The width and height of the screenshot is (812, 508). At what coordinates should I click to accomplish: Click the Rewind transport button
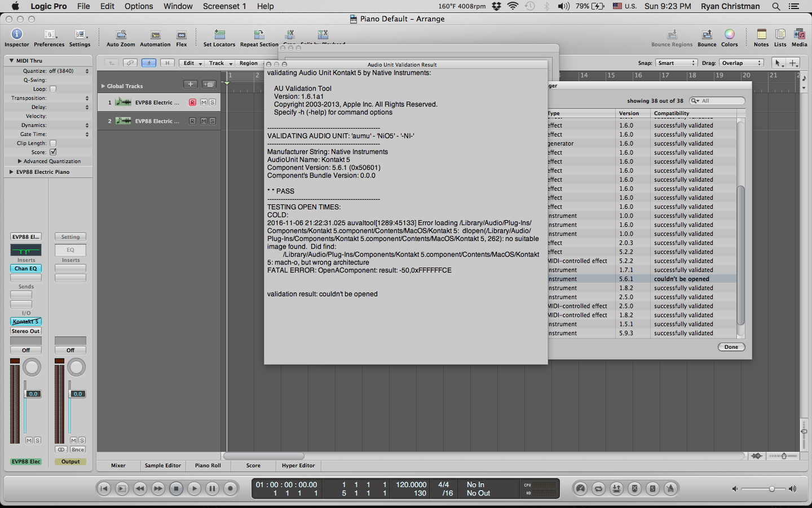point(140,489)
